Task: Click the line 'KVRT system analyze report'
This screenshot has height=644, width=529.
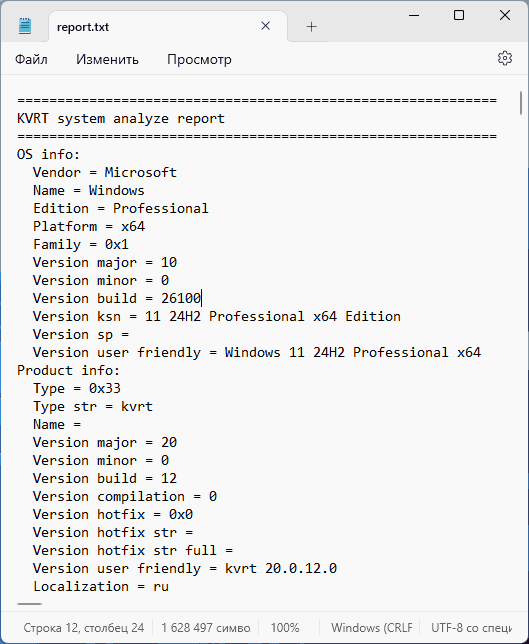Action: 121,119
